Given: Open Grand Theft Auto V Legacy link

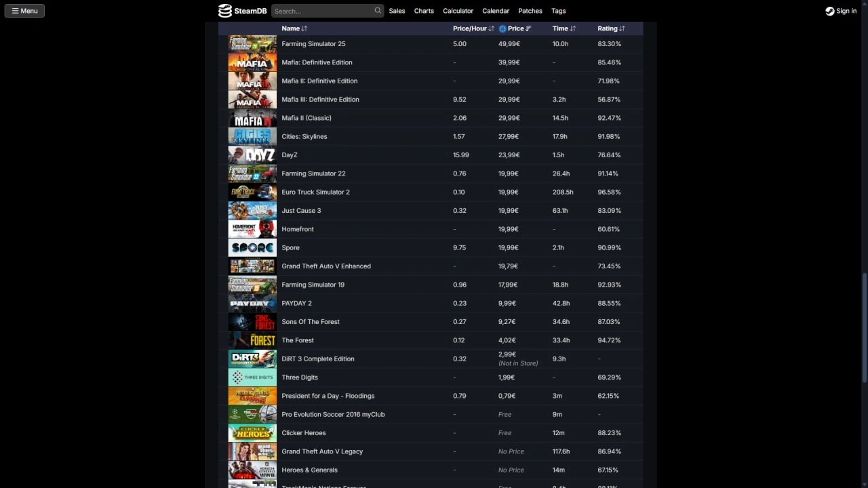Looking at the screenshot, I should point(322,451).
